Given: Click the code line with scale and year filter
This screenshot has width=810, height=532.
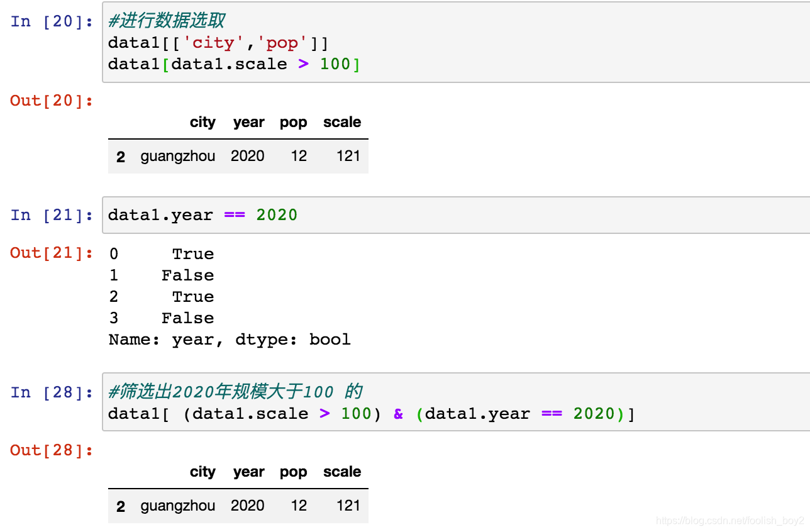Looking at the screenshot, I should tap(372, 414).
